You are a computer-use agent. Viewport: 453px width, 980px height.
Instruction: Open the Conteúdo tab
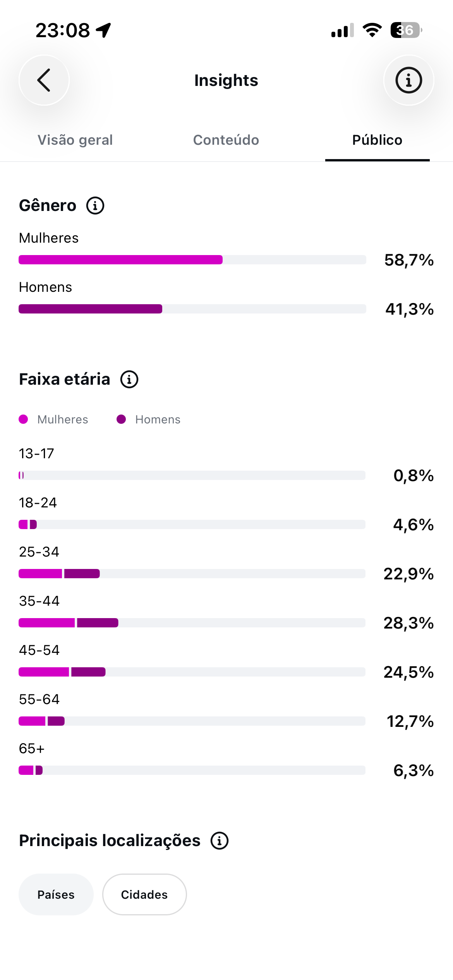pyautogui.click(x=226, y=140)
